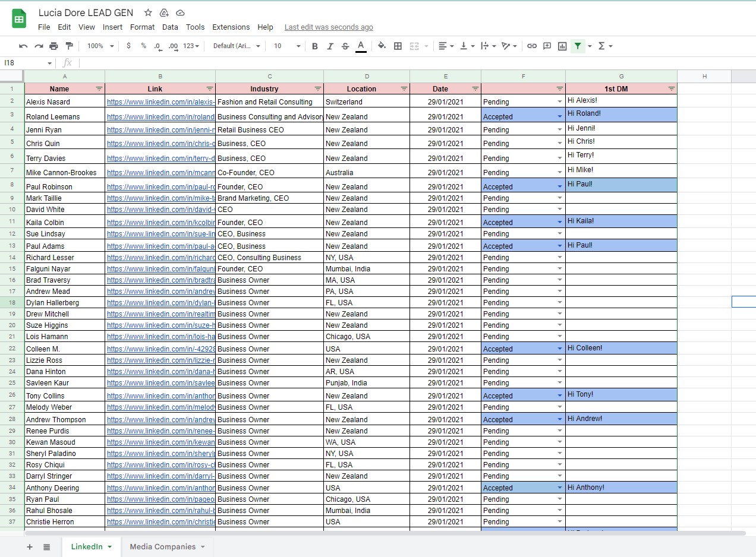The image size is (756, 557).
Task: Open the fill color bucket
Action: [x=382, y=46]
